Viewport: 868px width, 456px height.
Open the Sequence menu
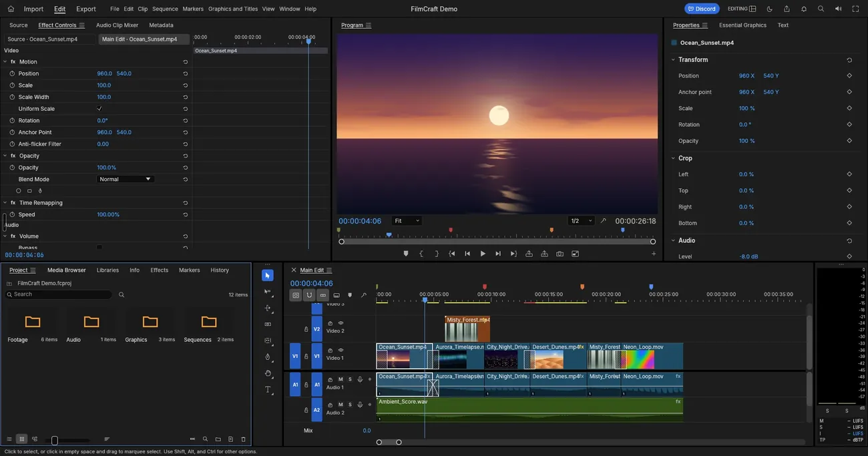(165, 9)
